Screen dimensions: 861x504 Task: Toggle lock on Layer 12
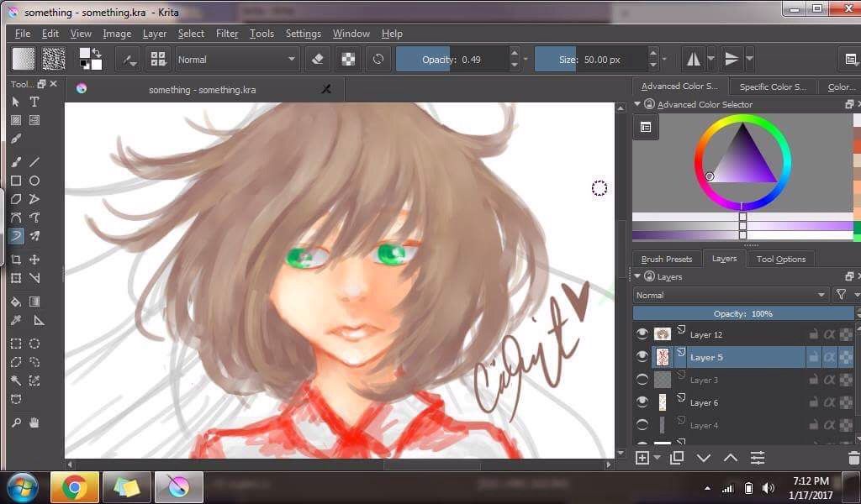coord(813,334)
